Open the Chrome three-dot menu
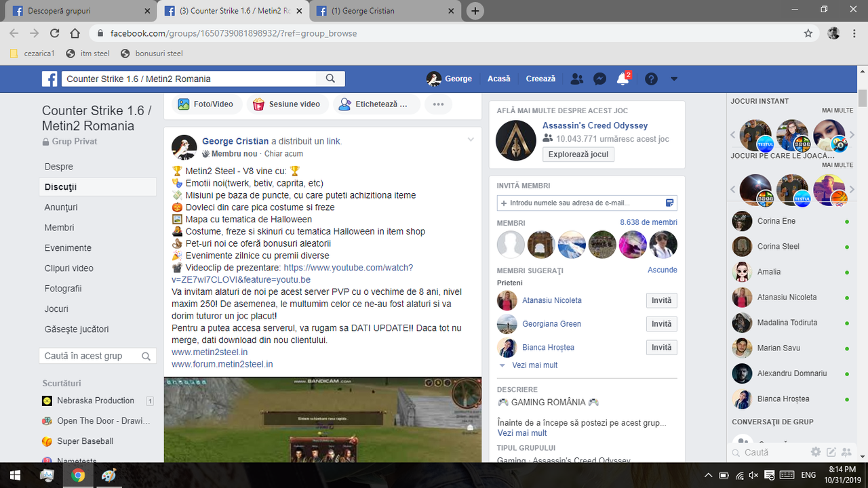Screen dimensions: 868x488 [854, 33]
